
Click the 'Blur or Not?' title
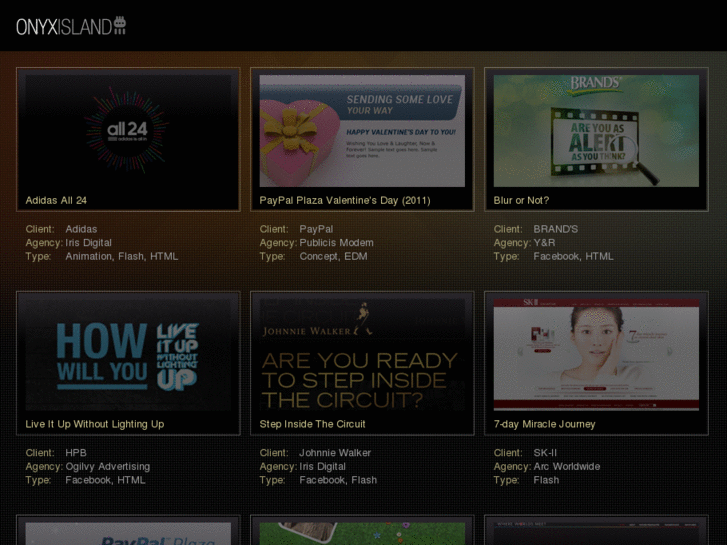point(521,200)
